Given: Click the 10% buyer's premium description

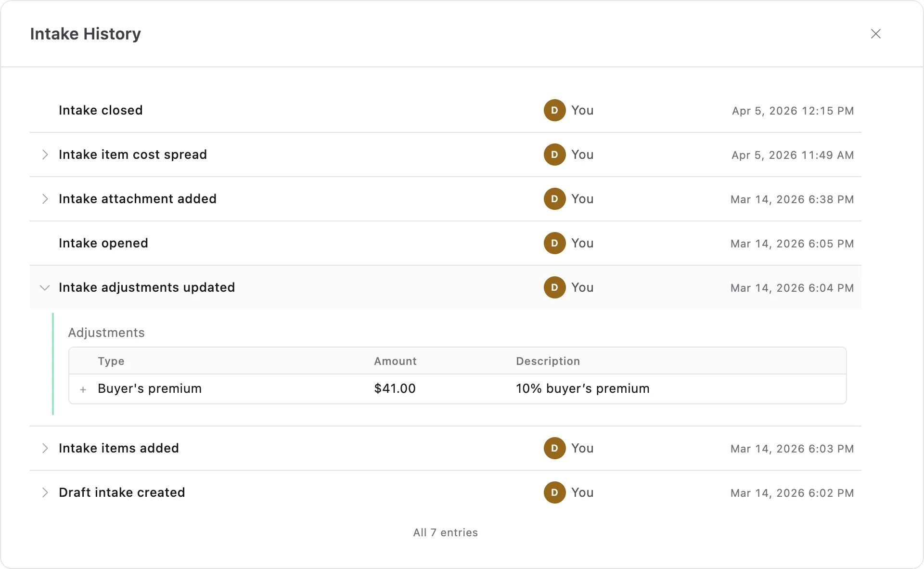Looking at the screenshot, I should click(583, 388).
